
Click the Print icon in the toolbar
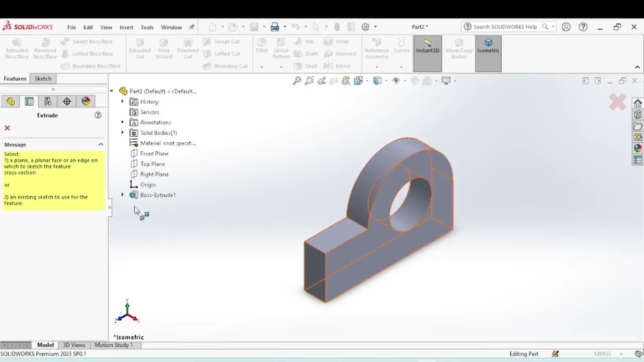(275, 27)
